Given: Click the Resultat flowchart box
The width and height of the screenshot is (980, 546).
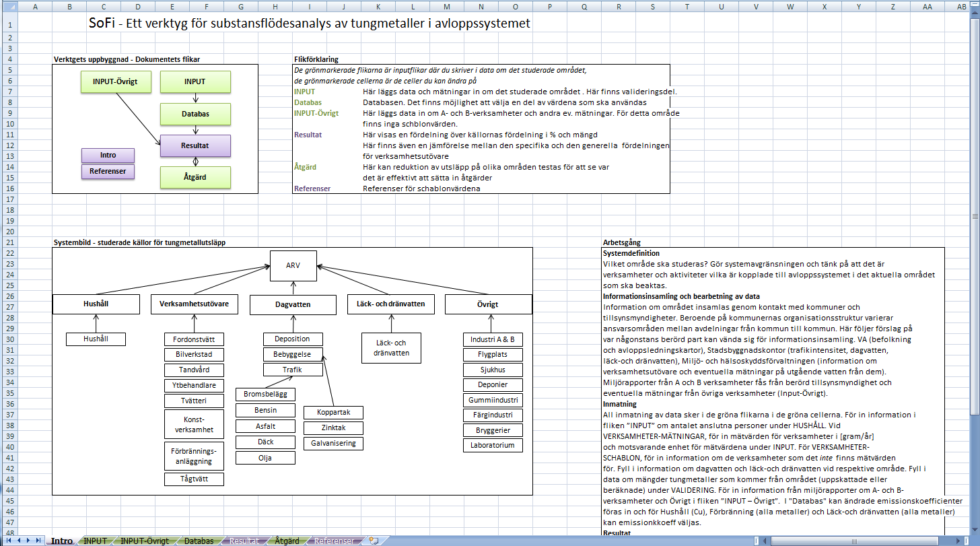Looking at the screenshot, I should click(x=195, y=145).
